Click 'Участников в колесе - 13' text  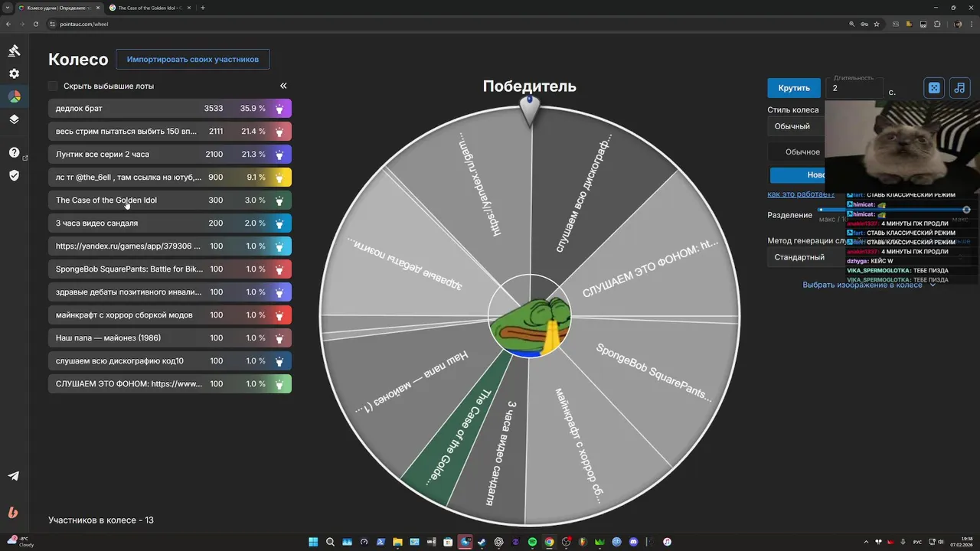click(101, 520)
